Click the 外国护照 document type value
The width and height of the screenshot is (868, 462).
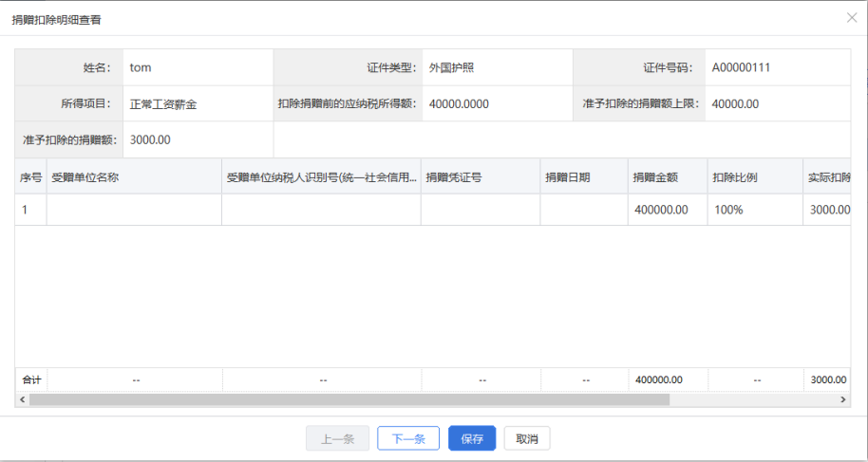(x=451, y=67)
